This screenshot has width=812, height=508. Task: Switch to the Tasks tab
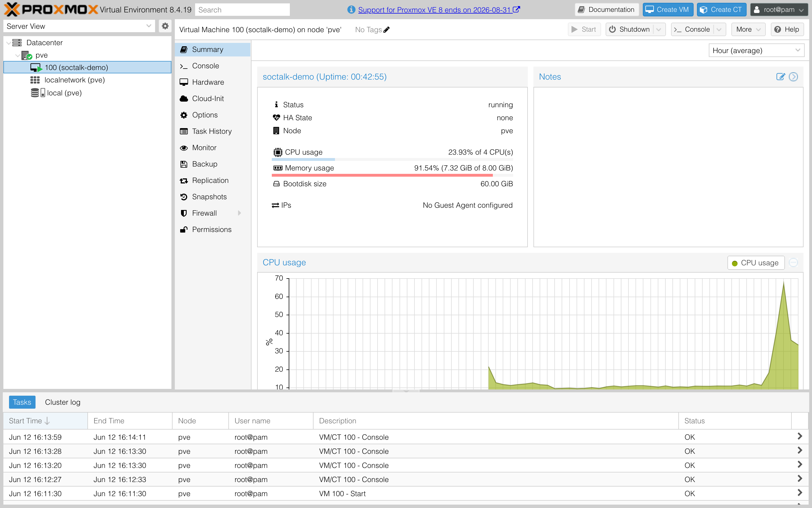(22, 402)
